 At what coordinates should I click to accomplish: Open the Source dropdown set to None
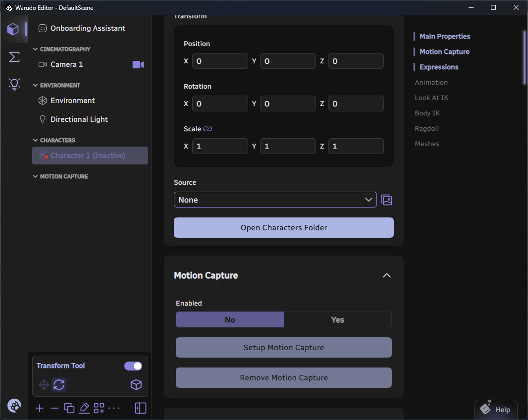point(275,200)
